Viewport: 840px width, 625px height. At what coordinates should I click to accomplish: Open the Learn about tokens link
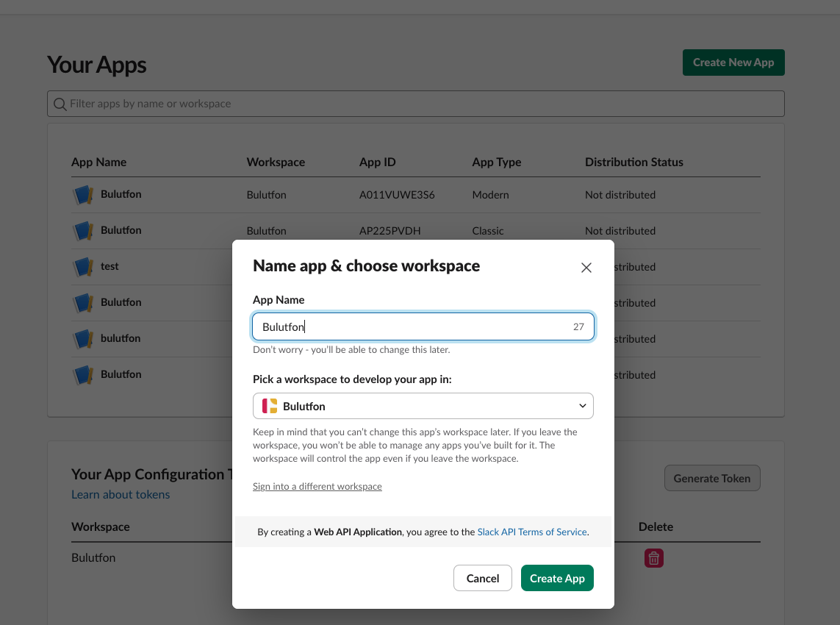coord(121,494)
